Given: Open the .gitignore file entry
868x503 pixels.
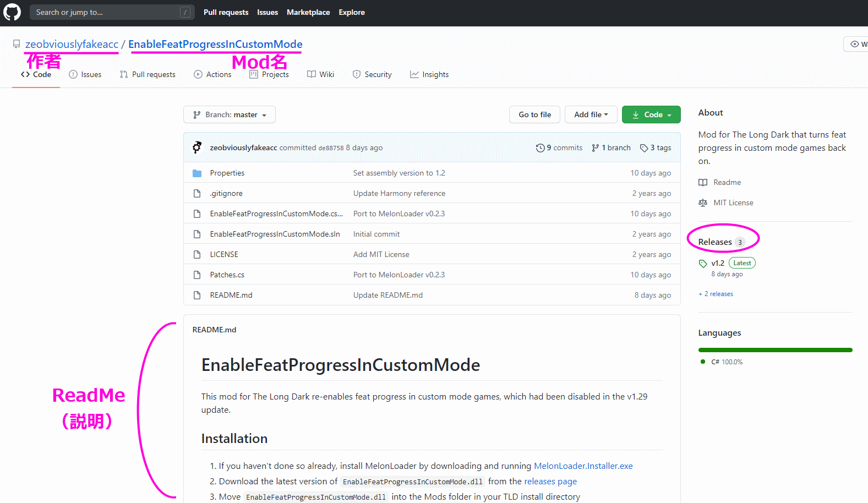Looking at the screenshot, I should [226, 193].
